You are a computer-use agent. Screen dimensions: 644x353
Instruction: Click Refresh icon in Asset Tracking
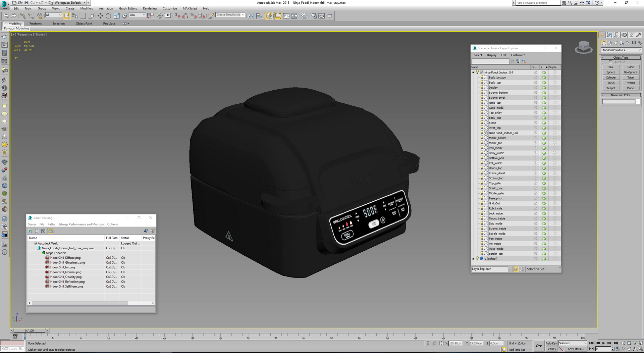pos(30,231)
